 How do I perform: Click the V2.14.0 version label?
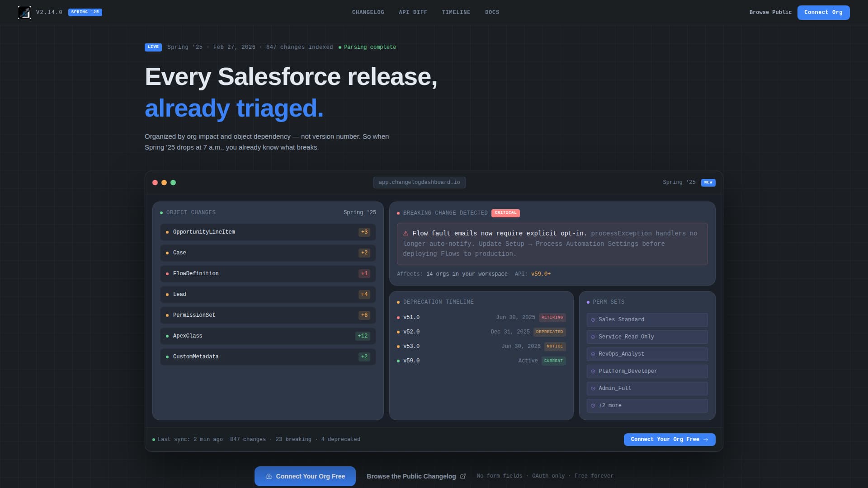point(49,12)
